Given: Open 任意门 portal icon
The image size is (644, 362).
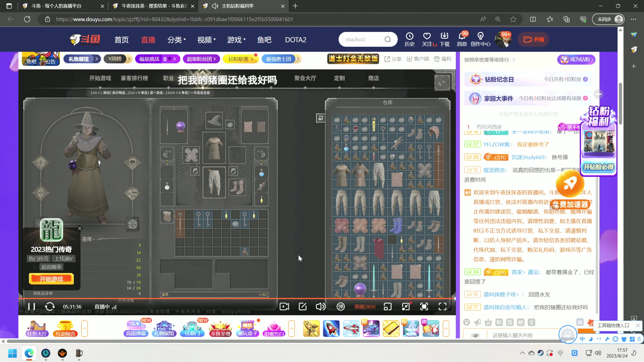Looking at the screenshot, I should (192, 328).
